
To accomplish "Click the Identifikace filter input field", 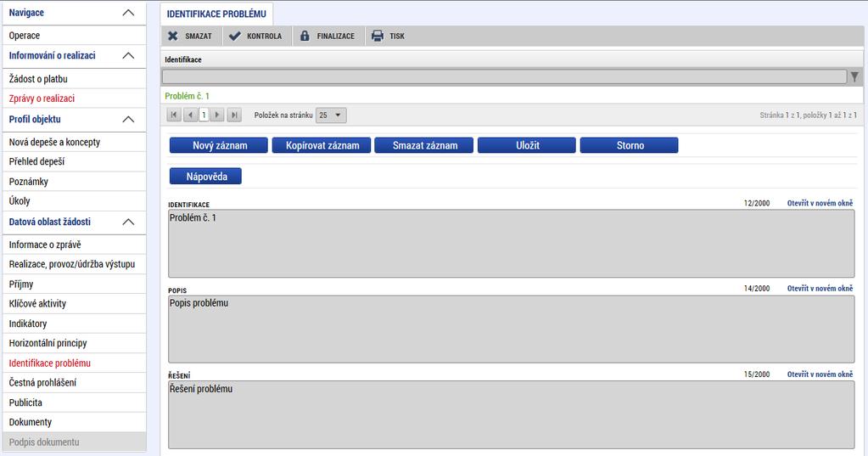I will pyautogui.click(x=504, y=76).
